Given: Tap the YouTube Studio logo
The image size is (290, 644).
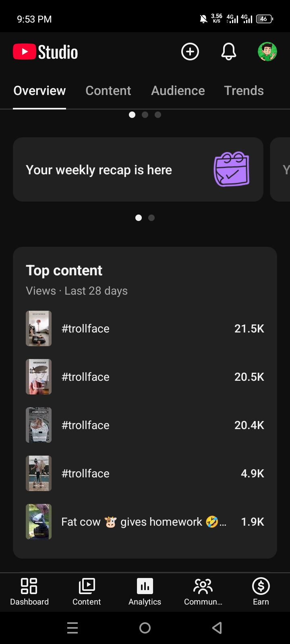Looking at the screenshot, I should click(46, 52).
